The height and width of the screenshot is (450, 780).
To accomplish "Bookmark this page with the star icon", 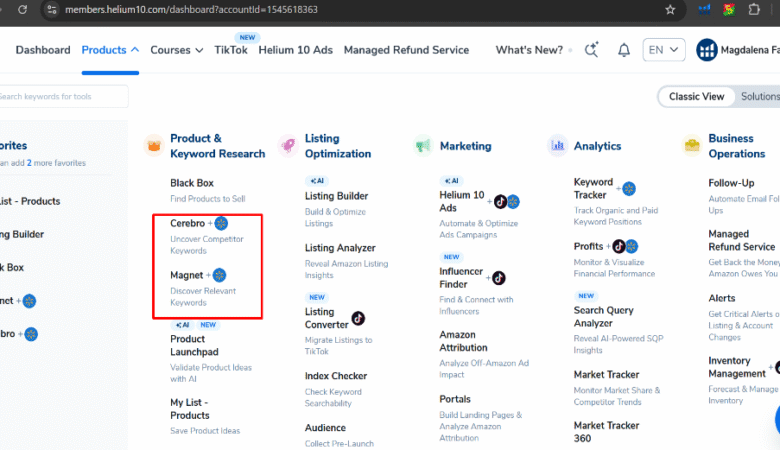I will click(x=670, y=9).
